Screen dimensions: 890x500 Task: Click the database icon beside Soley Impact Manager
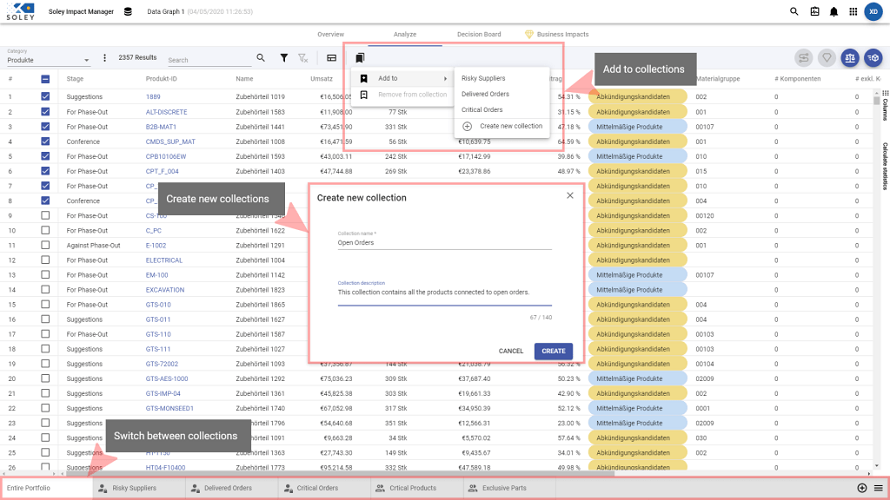coord(127,12)
